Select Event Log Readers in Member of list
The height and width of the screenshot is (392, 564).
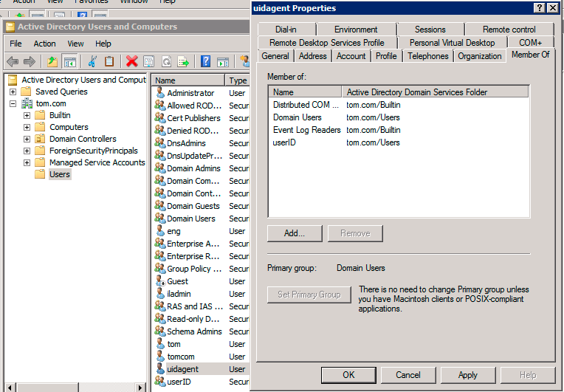coord(306,130)
